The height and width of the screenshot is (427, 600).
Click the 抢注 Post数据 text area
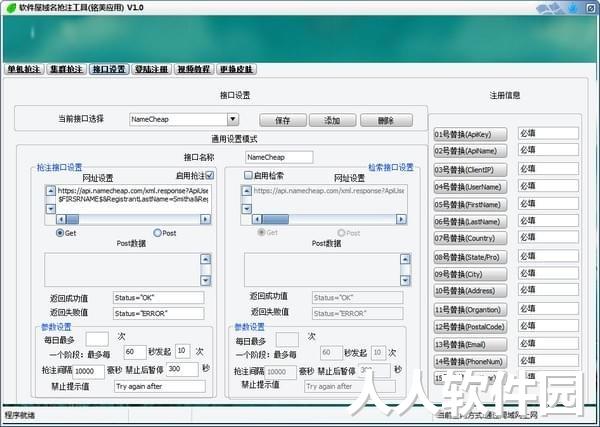coord(122,270)
